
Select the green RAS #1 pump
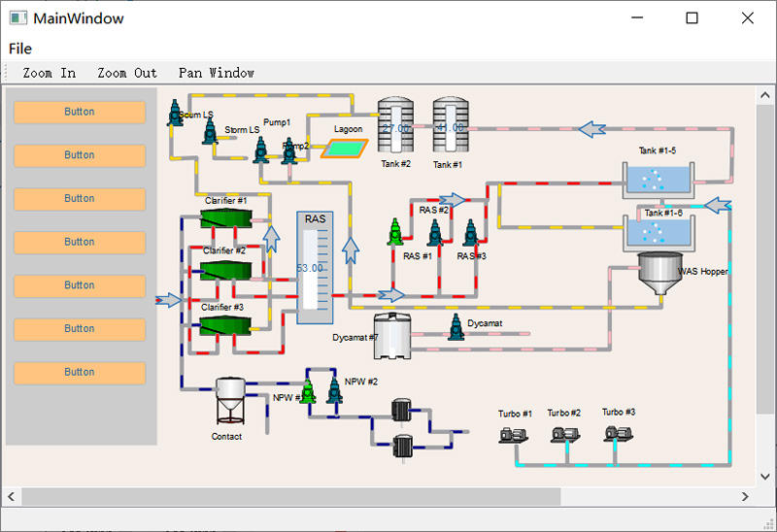point(396,233)
